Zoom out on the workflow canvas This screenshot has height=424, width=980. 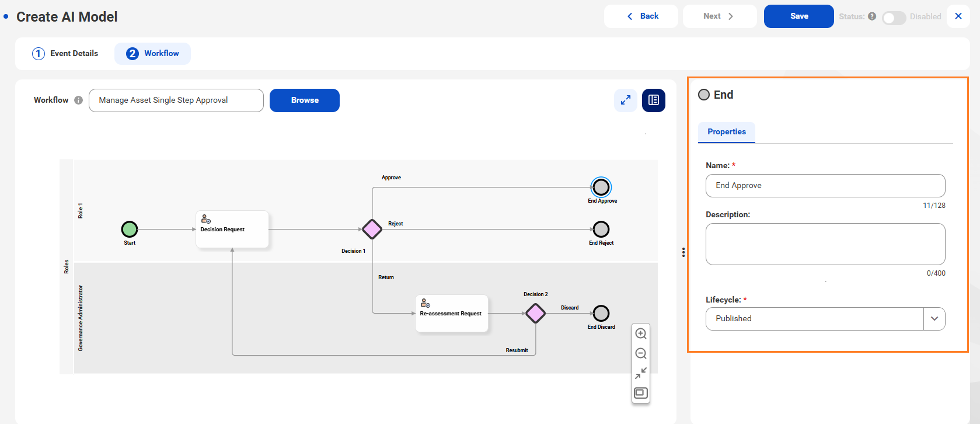click(641, 353)
